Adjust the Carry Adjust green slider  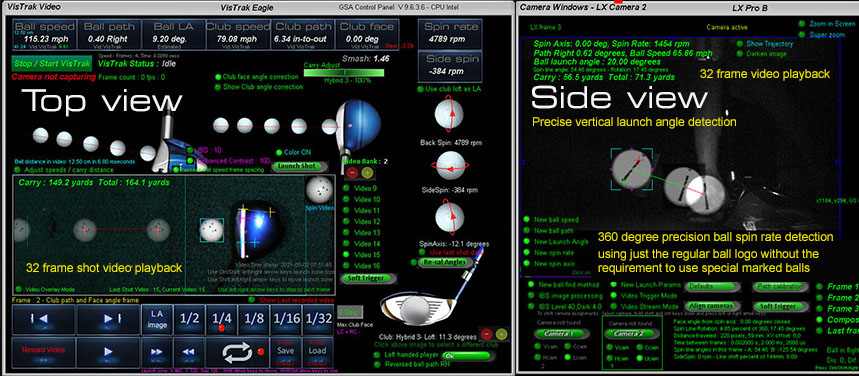(343, 72)
